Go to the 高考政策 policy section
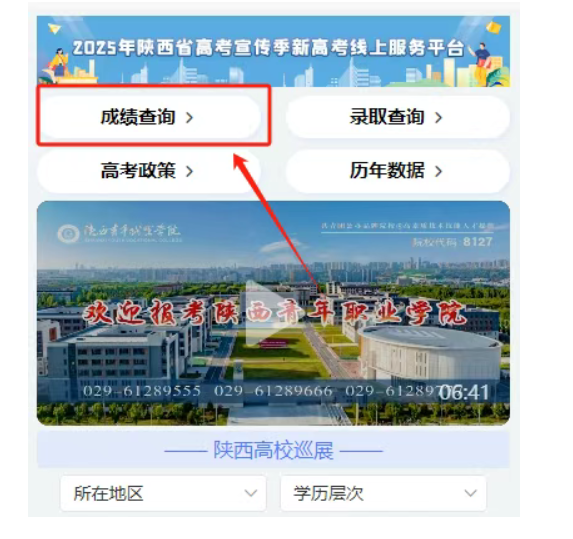Image resolution: width=573 pixels, height=539 pixels. (149, 171)
